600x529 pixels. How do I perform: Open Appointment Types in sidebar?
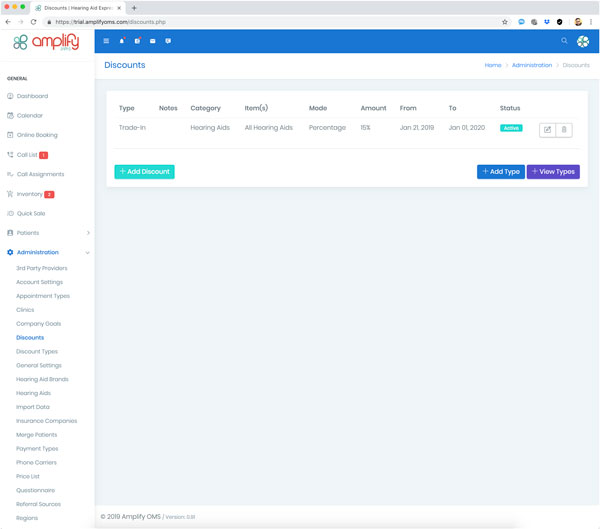click(x=43, y=296)
